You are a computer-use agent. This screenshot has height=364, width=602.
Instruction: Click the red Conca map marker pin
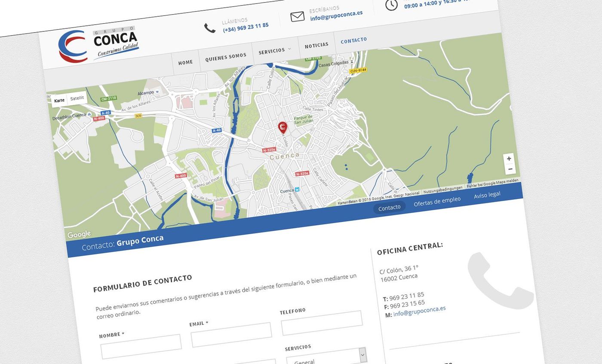click(x=283, y=128)
